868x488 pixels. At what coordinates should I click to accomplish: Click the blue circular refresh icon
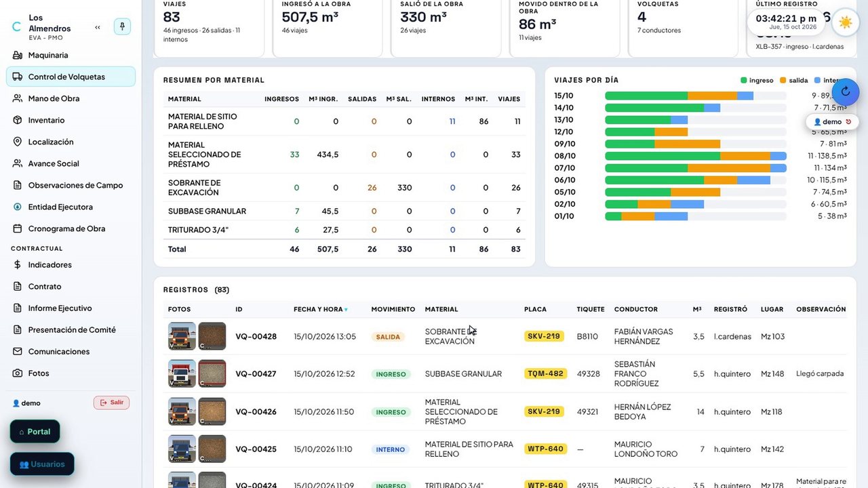[x=845, y=91]
